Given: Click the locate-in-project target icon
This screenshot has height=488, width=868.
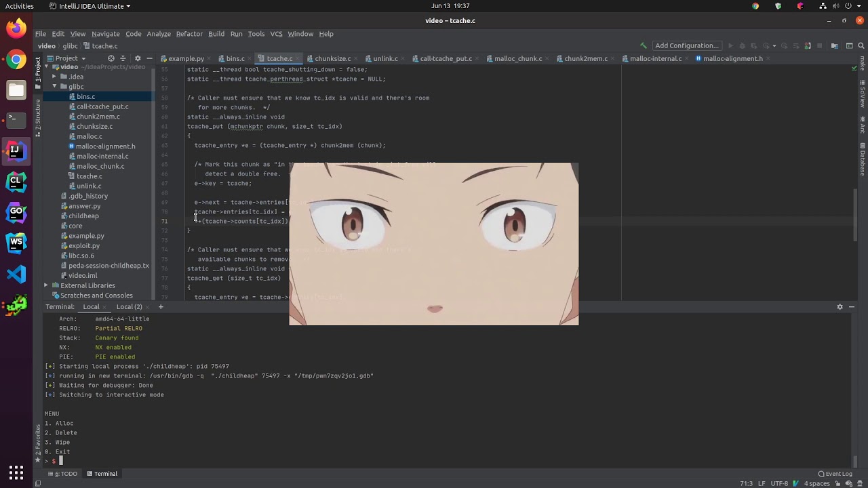Looking at the screenshot, I should point(111,58).
